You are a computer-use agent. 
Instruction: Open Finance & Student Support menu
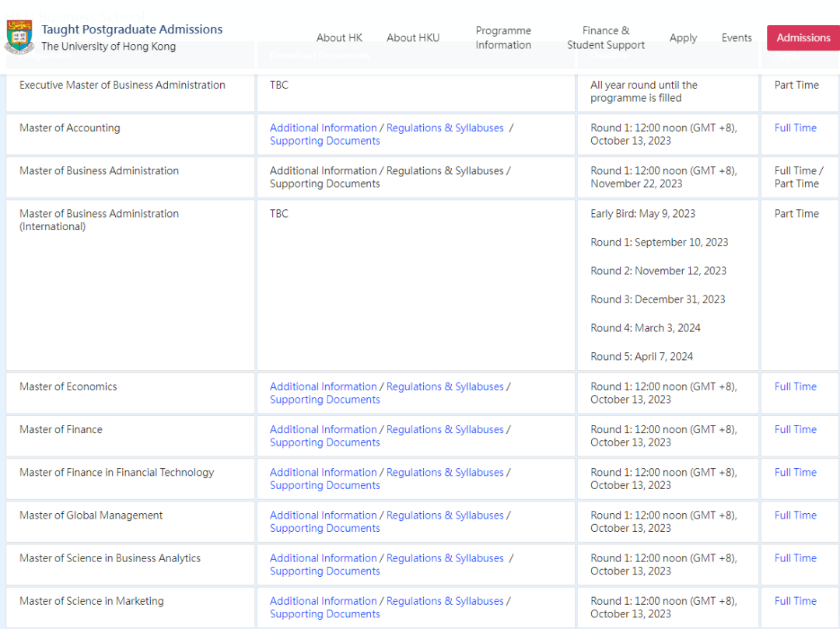606,38
